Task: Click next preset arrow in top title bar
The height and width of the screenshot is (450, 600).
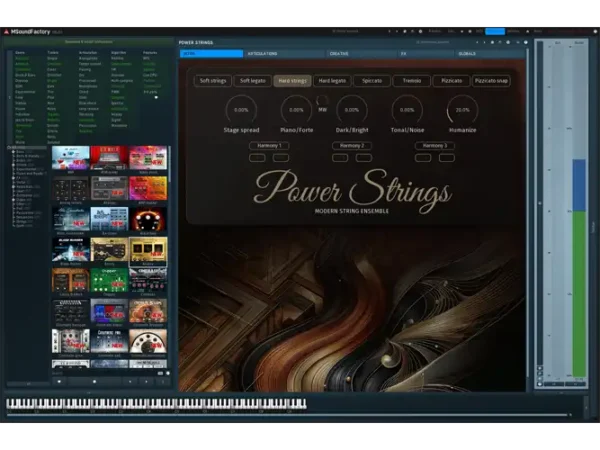Action: tap(397, 31)
